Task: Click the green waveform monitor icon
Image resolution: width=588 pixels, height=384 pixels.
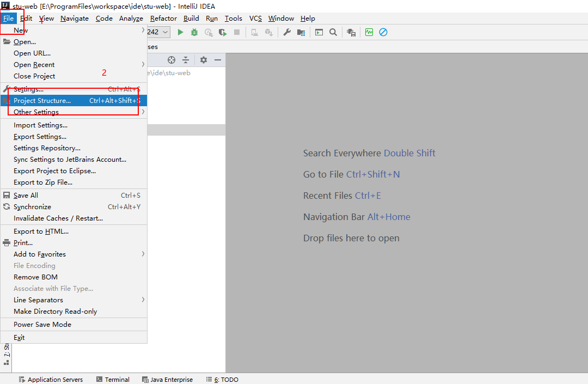Action: pos(369,32)
